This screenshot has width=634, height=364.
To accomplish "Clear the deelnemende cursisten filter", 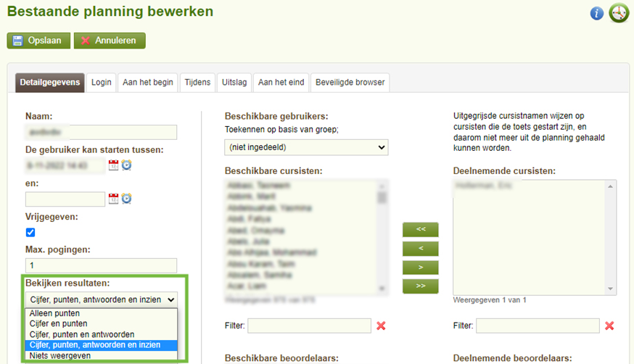I will (x=609, y=326).
